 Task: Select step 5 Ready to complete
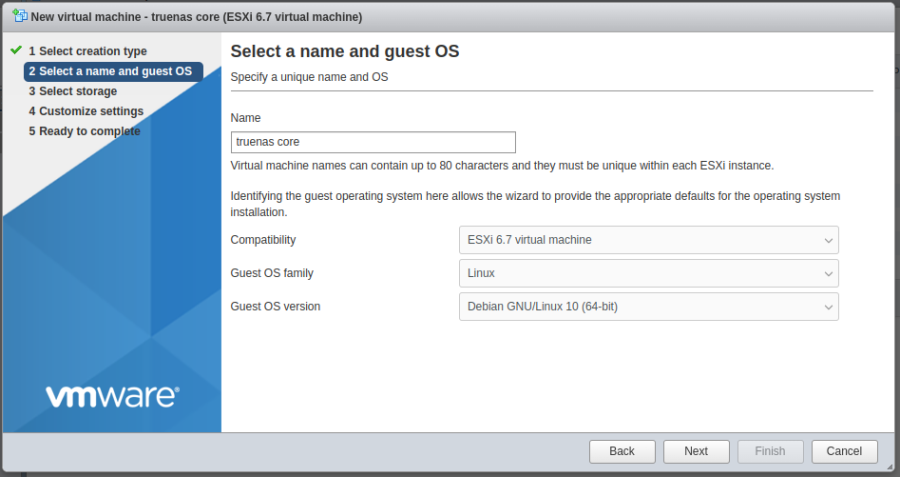[84, 131]
